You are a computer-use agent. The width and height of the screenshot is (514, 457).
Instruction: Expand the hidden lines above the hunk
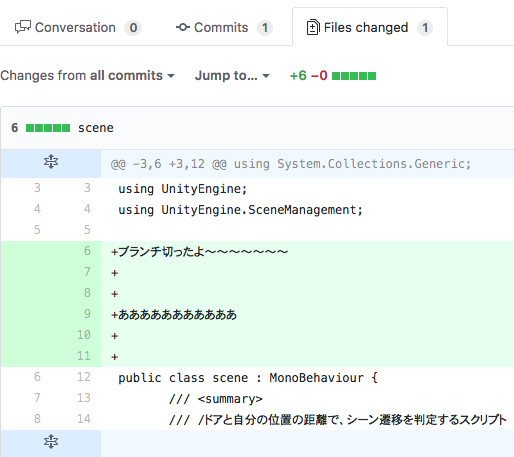coord(51,162)
